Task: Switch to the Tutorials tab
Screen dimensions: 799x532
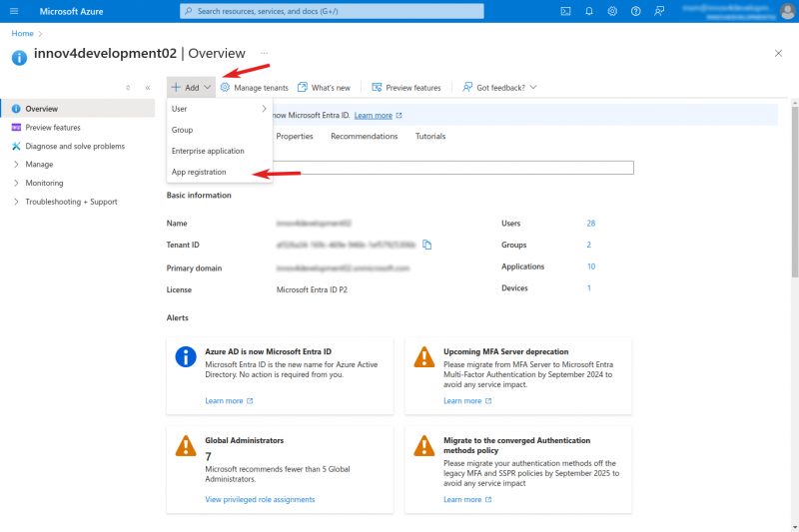Action: click(x=430, y=136)
